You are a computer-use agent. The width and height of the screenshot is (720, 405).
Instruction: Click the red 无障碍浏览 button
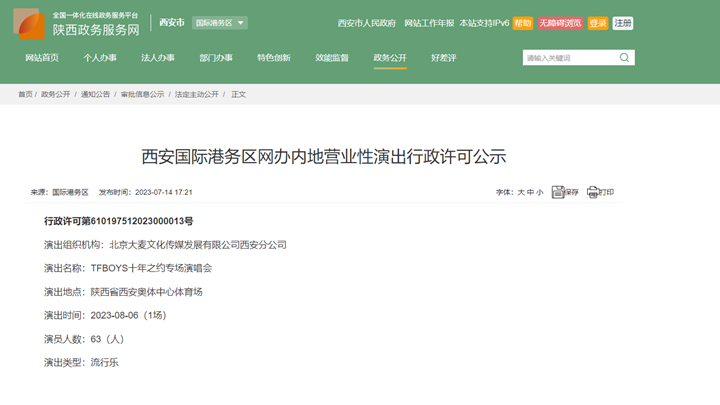[x=560, y=23]
